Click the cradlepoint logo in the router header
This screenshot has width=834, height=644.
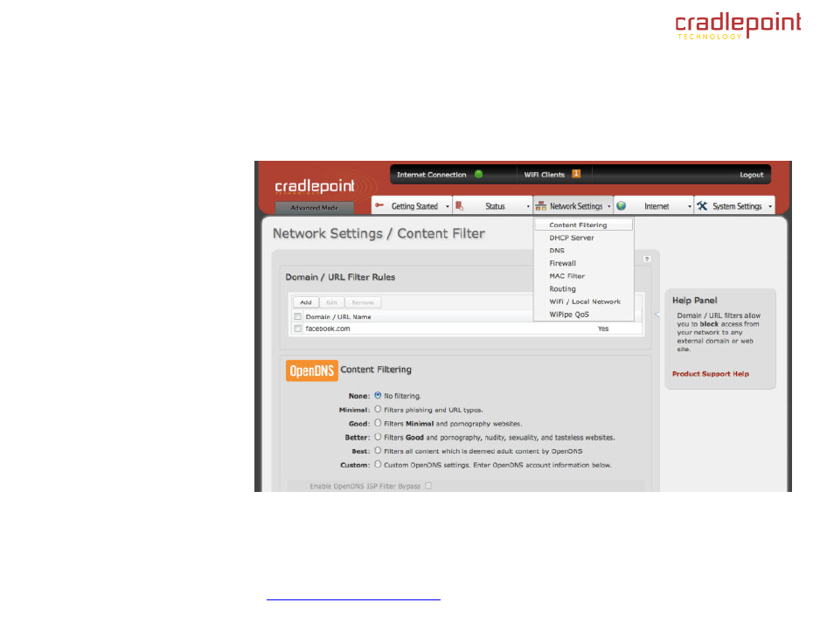[315, 186]
